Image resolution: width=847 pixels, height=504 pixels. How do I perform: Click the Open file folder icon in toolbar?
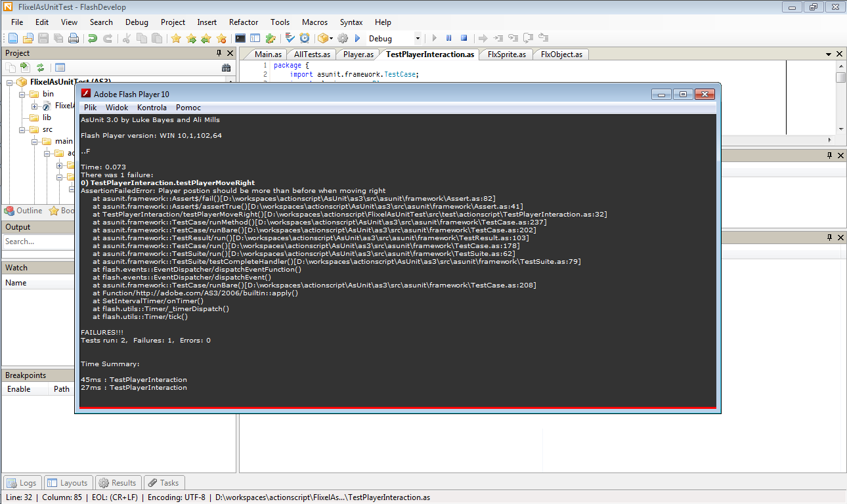[28, 39]
